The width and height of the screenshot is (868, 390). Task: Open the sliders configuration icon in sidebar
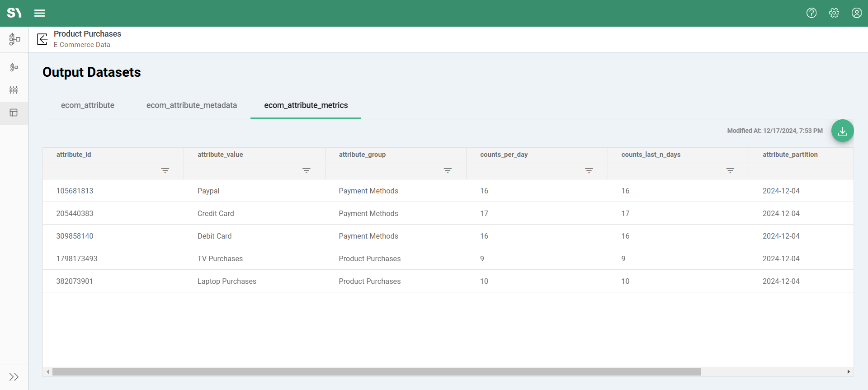pyautogui.click(x=14, y=90)
